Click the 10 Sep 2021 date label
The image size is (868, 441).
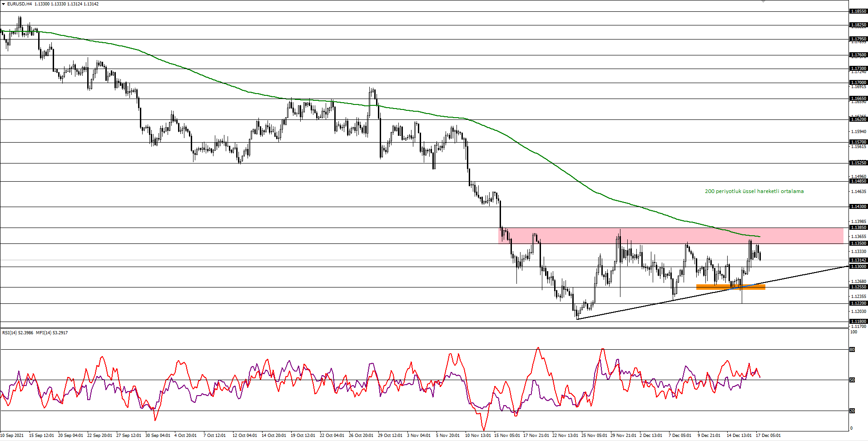click(x=12, y=436)
